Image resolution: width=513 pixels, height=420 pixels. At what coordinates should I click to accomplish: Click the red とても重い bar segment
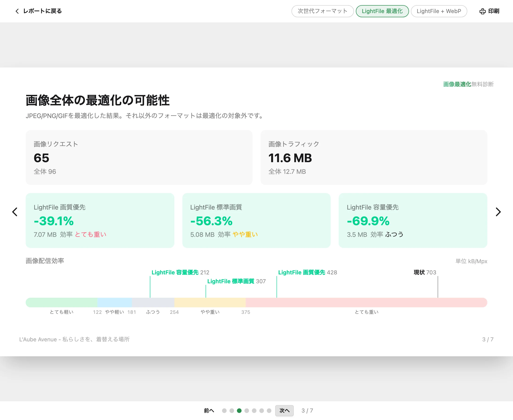coord(366,302)
